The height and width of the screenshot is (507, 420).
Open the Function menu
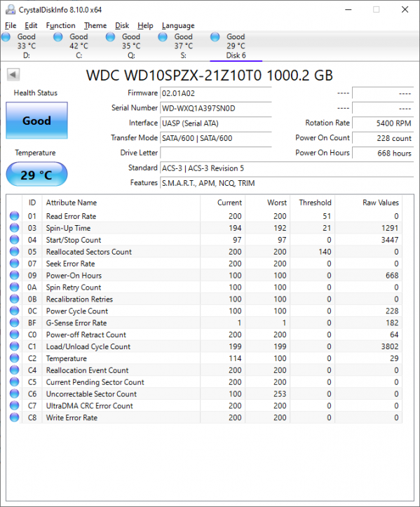(60, 25)
